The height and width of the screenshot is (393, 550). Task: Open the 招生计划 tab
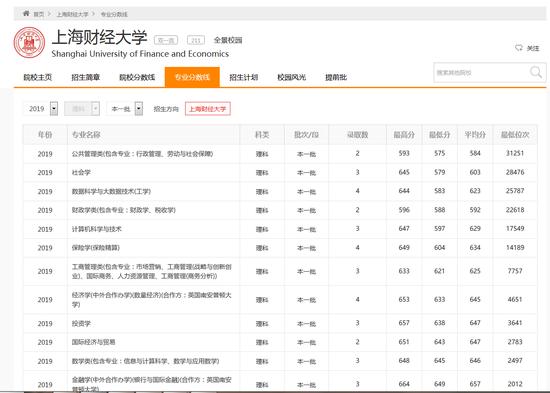coord(243,77)
